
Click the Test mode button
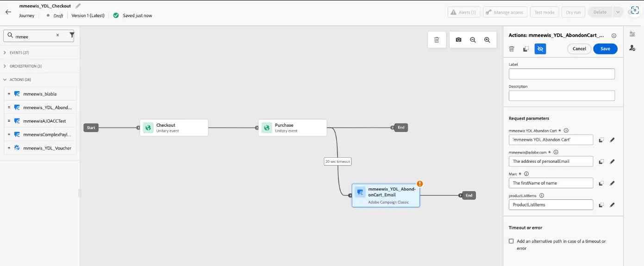point(544,12)
